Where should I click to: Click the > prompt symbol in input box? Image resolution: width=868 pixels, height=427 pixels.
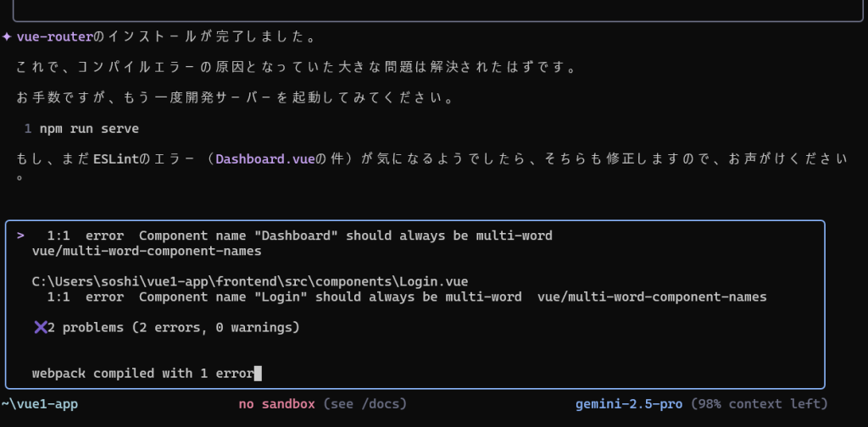(x=20, y=236)
